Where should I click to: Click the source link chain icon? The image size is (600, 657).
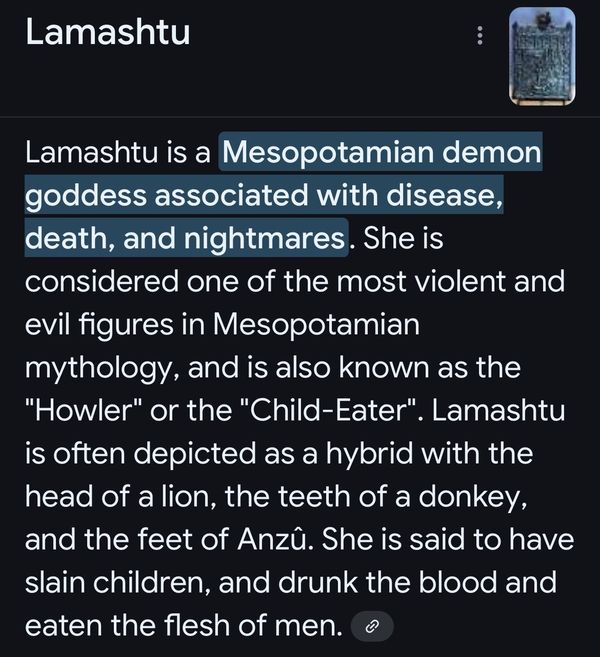click(372, 626)
